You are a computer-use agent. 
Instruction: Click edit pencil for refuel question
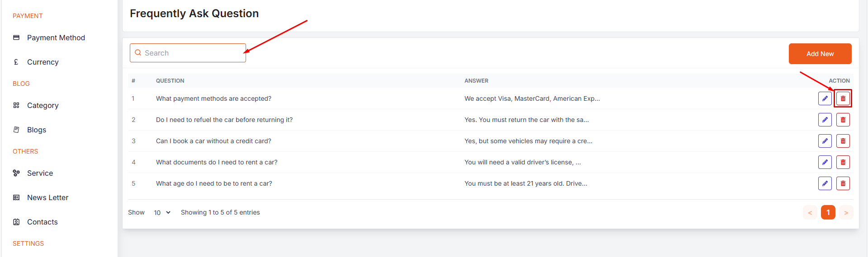[x=825, y=120]
